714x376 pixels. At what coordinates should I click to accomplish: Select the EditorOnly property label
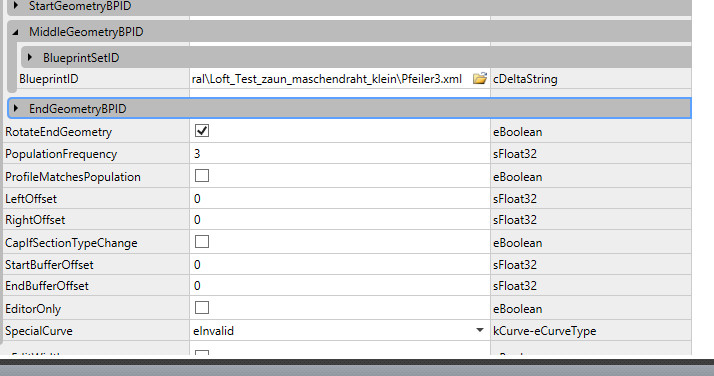33,309
